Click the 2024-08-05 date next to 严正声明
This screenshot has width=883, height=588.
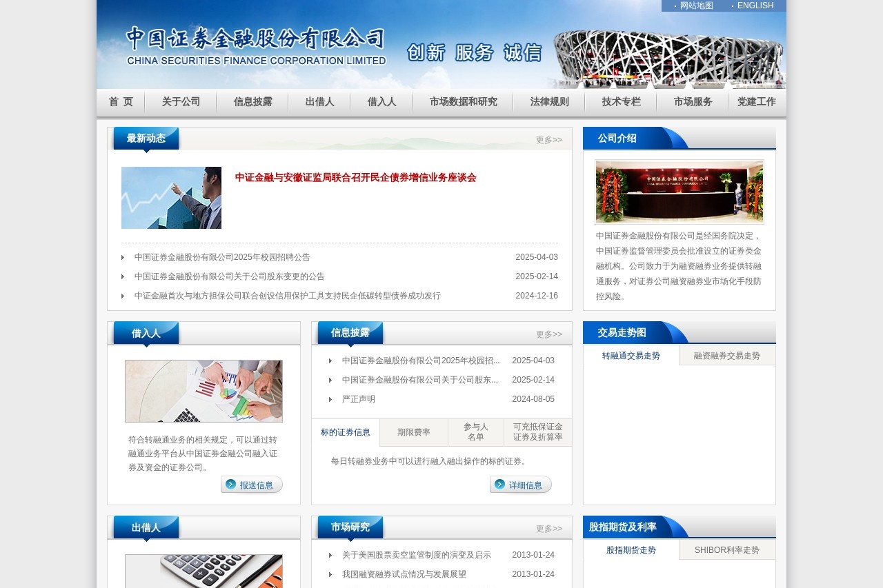(x=533, y=399)
